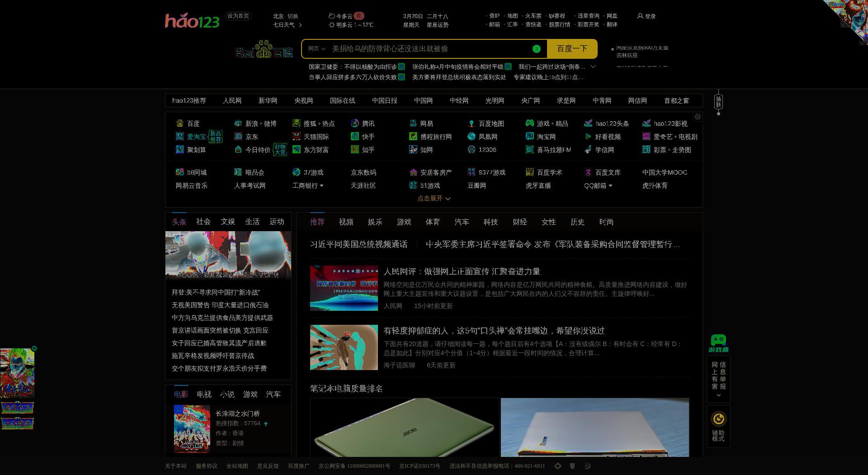Click the 游戏盒 gamepad icon

[718, 343]
